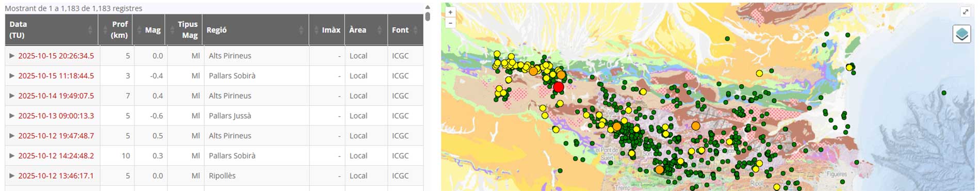
Task: Expand the map to fullscreen
Action: (x=966, y=12)
